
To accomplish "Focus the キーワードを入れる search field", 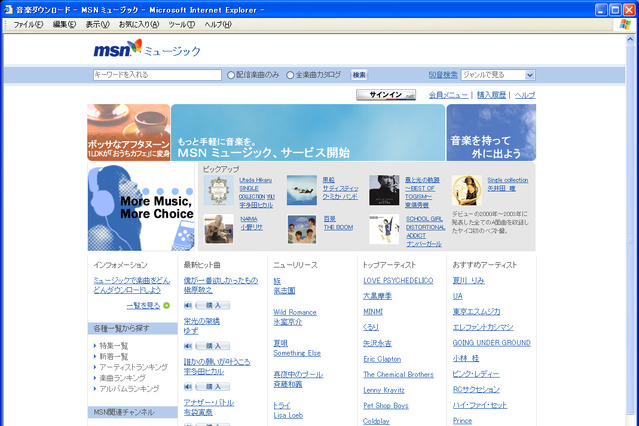I will [x=157, y=75].
